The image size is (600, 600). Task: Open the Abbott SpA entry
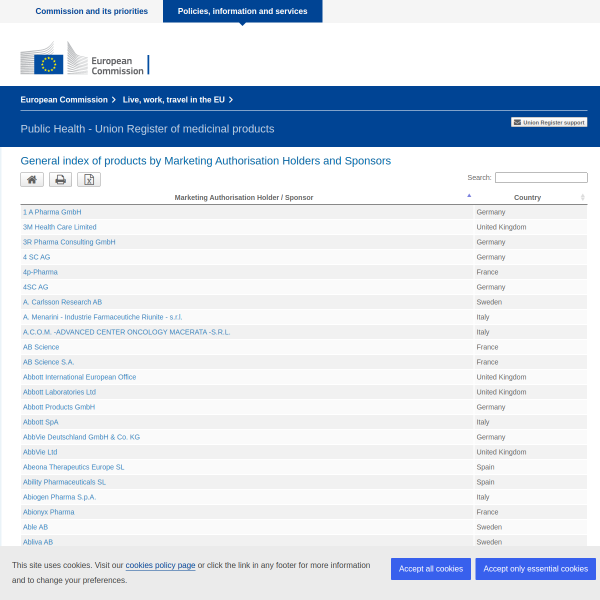coord(41,422)
